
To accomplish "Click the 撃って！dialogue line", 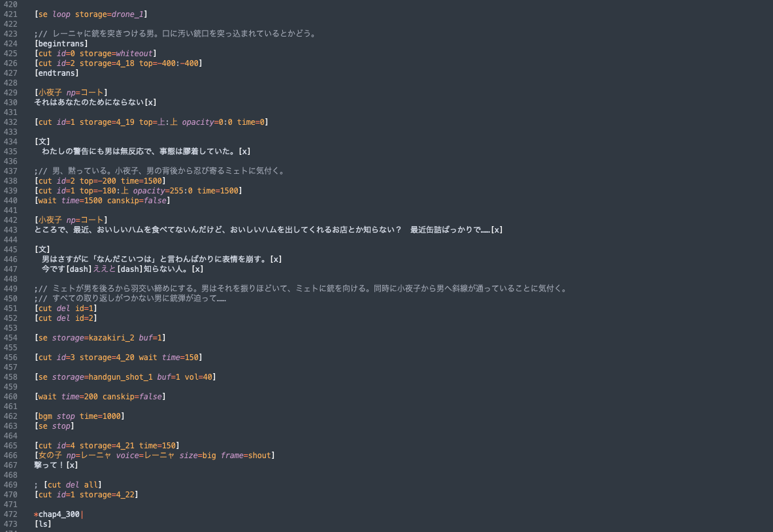I will click(x=56, y=465).
